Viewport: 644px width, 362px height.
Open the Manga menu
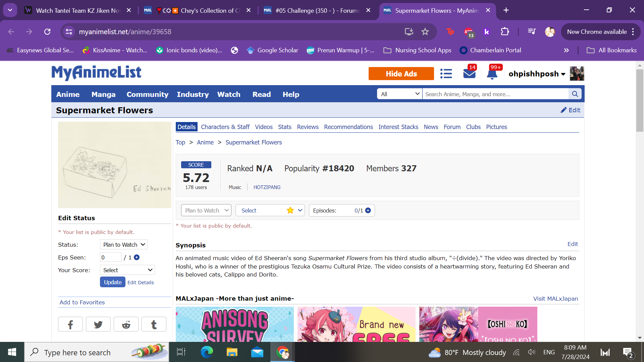tap(103, 95)
